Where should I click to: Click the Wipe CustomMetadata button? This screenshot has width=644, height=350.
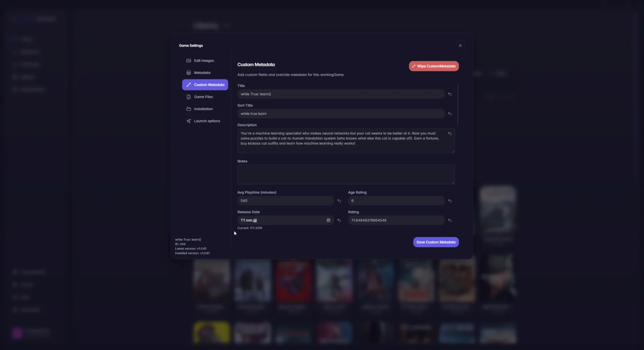(x=434, y=66)
